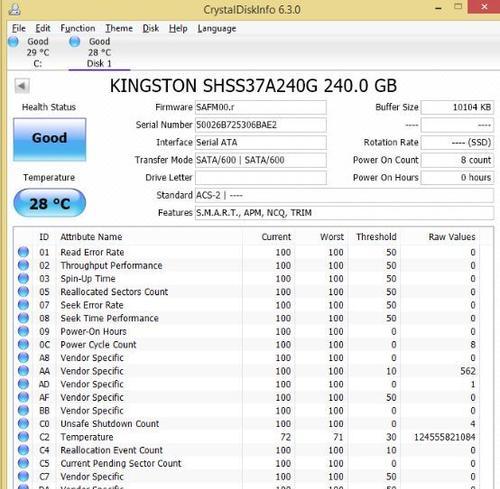Image resolution: width=500 pixels, height=489 pixels.
Task: Minimize the CrystalDiskInfo window
Action: pos(439,8)
